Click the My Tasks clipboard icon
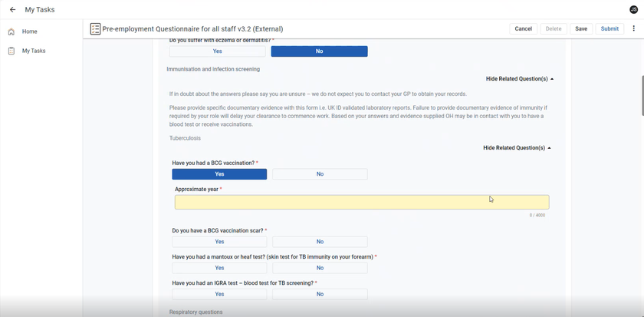644x317 pixels. click(x=11, y=51)
